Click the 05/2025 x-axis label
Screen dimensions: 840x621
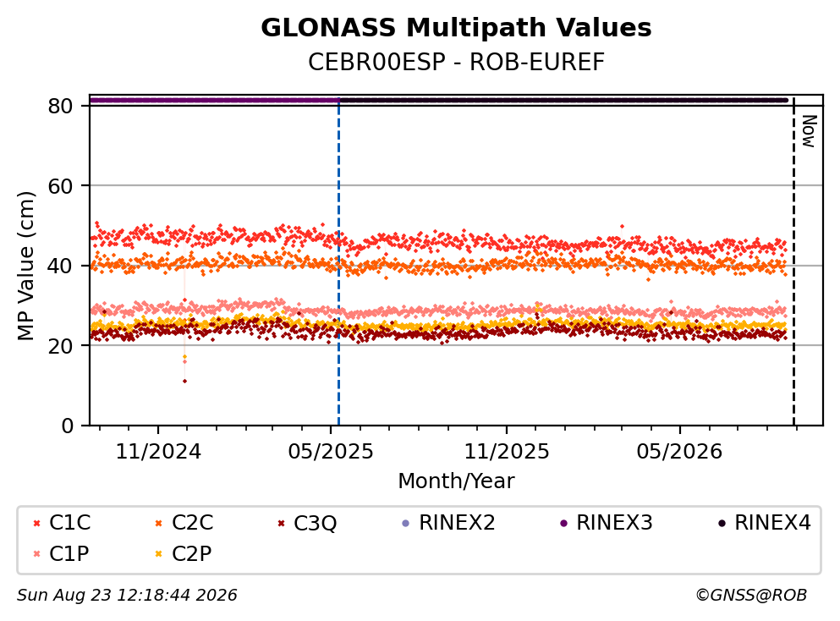331,452
